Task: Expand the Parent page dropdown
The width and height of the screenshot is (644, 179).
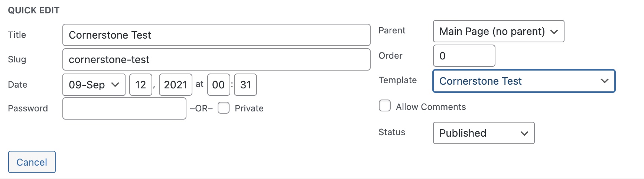Action: tap(498, 31)
